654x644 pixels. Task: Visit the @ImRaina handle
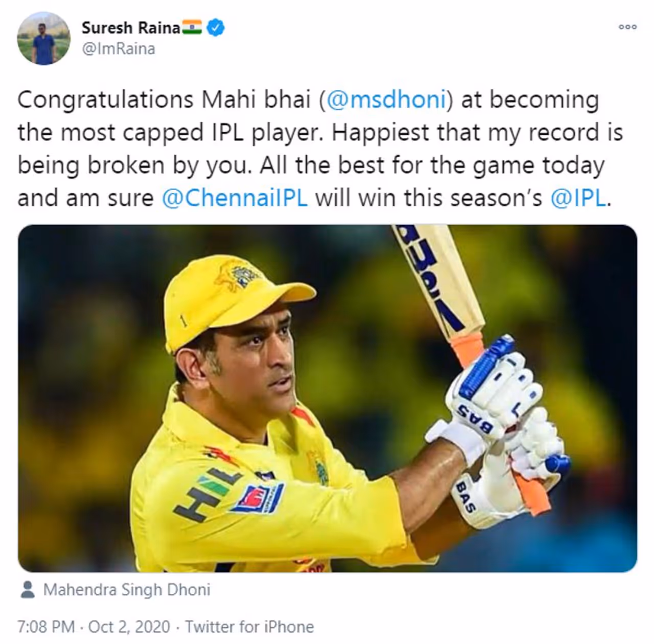[x=118, y=49]
